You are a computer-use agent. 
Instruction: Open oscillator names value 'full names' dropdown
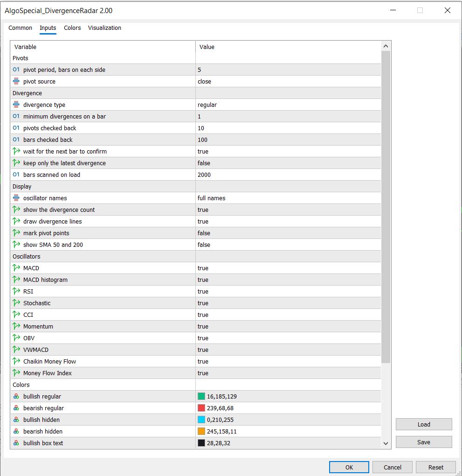[x=288, y=198]
